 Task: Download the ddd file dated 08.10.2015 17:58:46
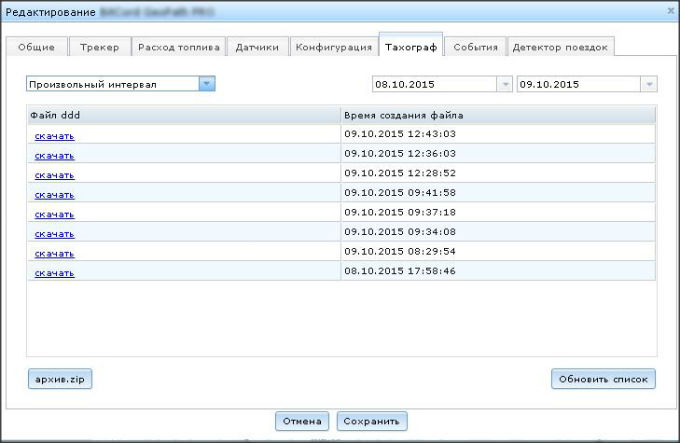[54, 272]
